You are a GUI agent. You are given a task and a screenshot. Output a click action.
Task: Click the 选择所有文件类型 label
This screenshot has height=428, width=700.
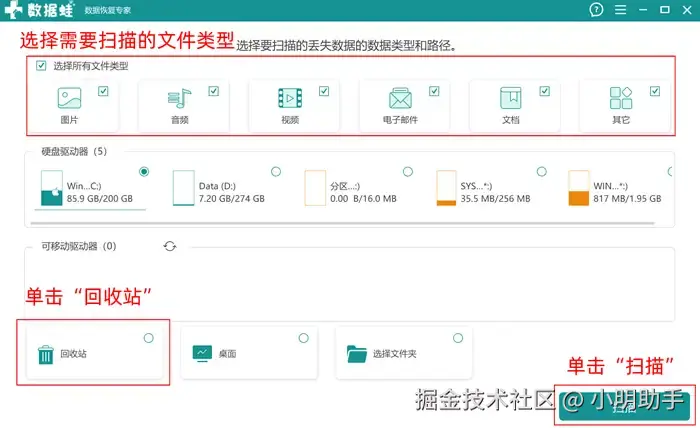[x=91, y=66]
